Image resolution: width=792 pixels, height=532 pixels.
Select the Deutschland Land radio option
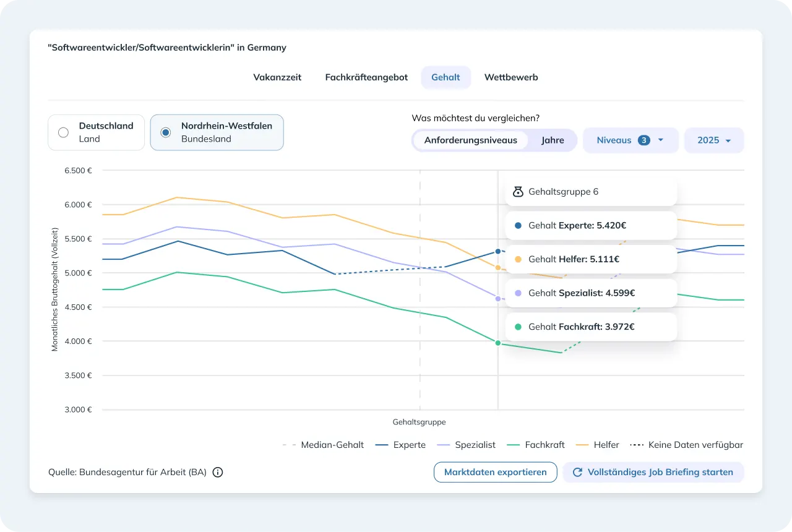96,132
